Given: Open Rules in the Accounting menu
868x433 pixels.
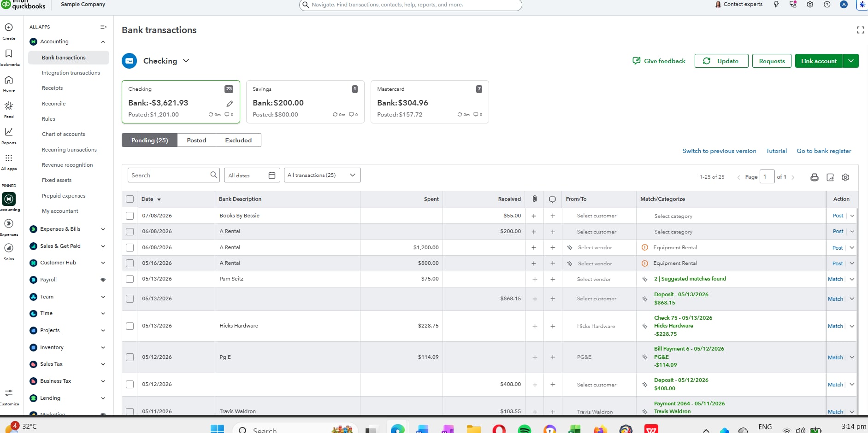Looking at the screenshot, I should coord(48,119).
